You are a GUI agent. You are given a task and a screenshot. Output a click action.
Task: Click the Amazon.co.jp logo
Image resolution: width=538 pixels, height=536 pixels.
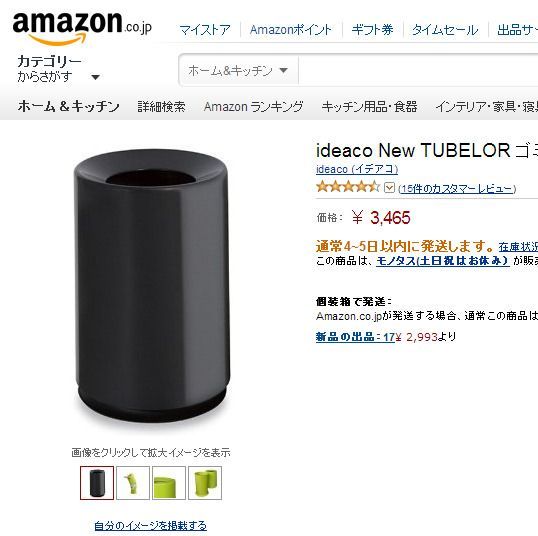click(82, 29)
